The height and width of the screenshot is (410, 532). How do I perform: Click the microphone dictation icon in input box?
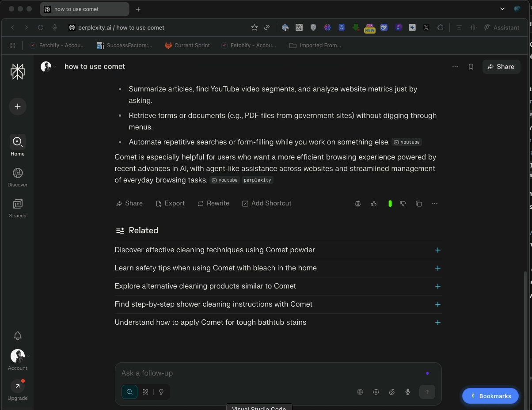407,392
